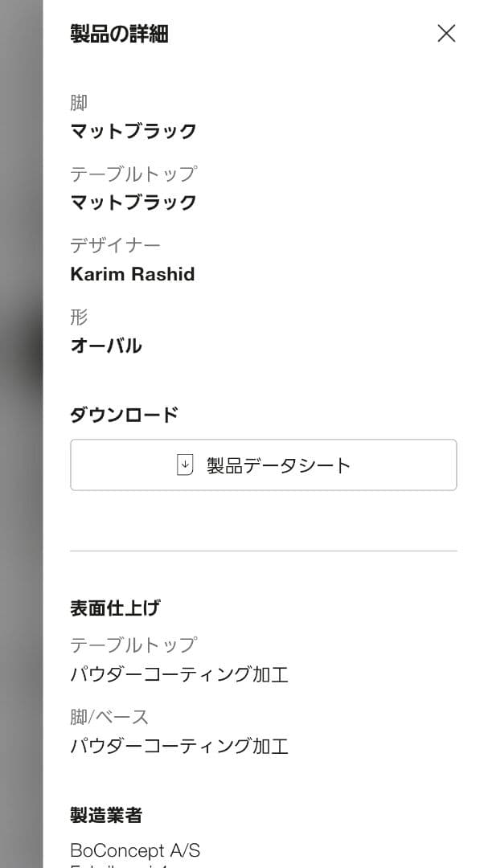484x868 pixels.
Task: Click マットブラック value under 脚
Action: 133,131
